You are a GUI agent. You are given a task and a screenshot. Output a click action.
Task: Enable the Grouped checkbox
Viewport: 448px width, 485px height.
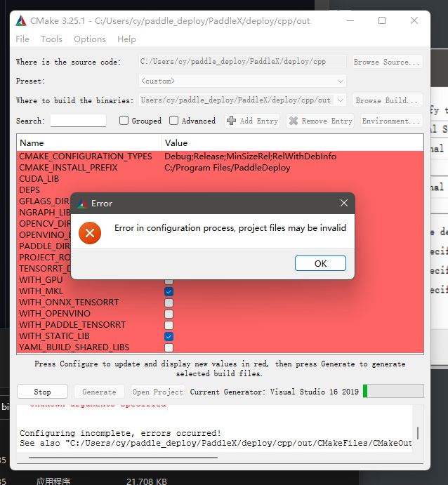[x=124, y=120]
